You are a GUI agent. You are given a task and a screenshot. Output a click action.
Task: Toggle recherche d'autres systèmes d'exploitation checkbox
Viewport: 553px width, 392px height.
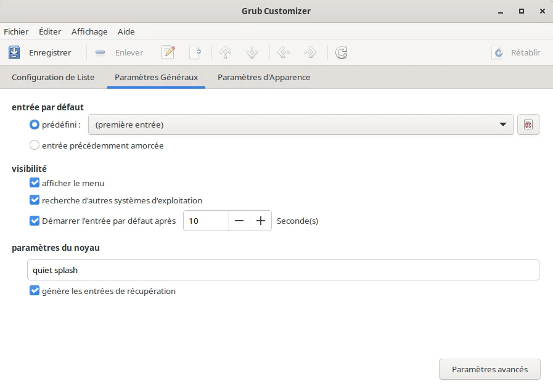coord(34,200)
